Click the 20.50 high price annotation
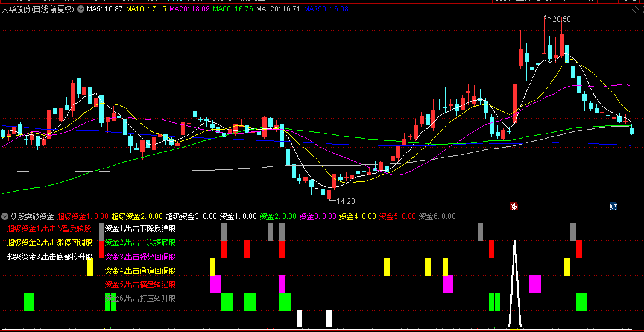 561,19
